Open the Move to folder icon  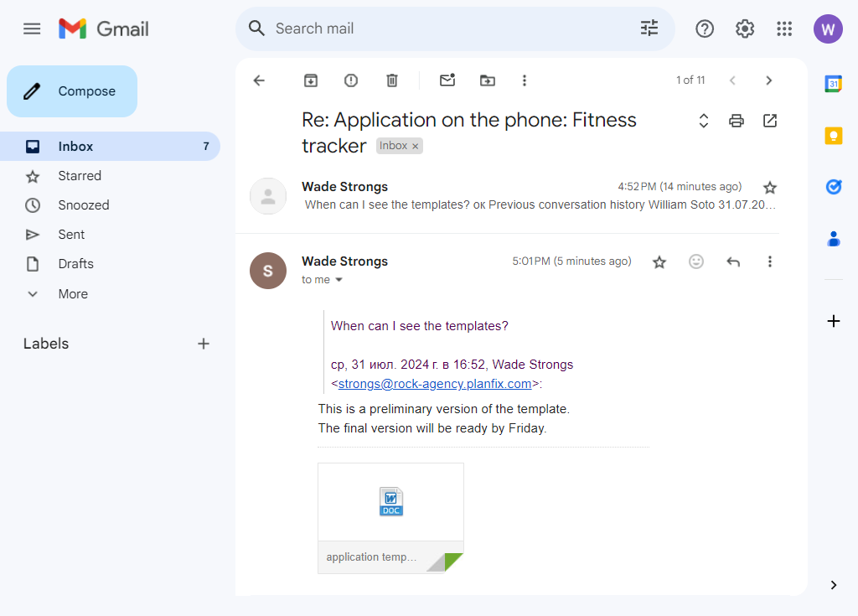488,80
